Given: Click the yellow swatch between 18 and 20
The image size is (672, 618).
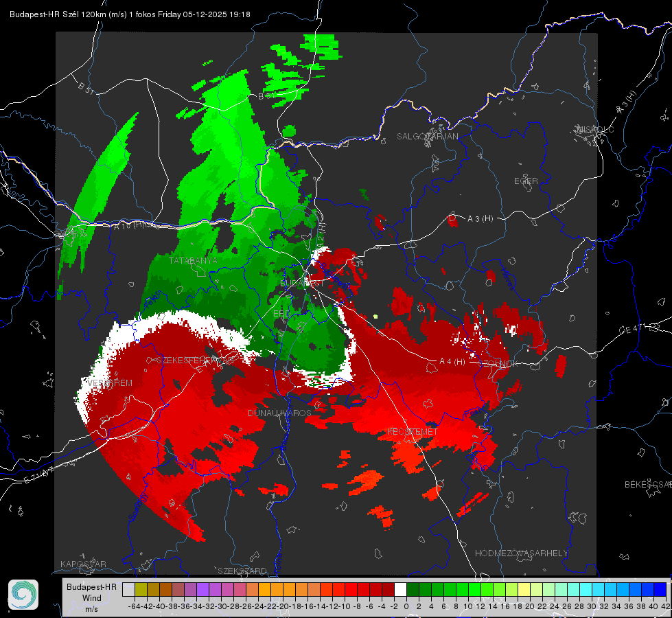Looking at the screenshot, I should click(x=524, y=590).
